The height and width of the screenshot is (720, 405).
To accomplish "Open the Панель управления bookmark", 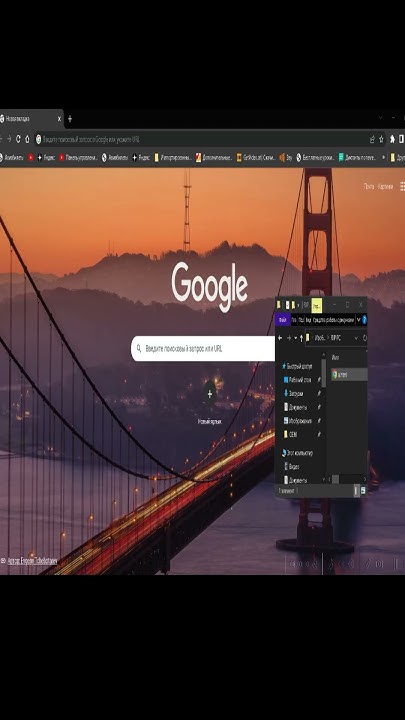I will (78, 158).
